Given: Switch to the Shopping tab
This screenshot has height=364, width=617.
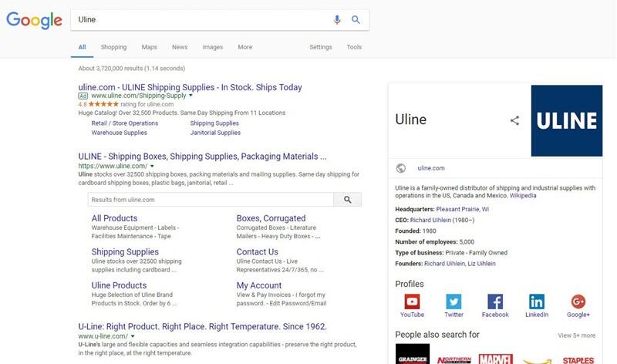Looking at the screenshot, I should (x=113, y=47).
